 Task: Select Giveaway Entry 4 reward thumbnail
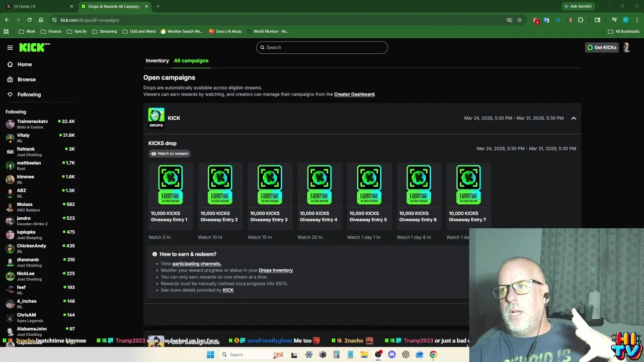pos(319,185)
